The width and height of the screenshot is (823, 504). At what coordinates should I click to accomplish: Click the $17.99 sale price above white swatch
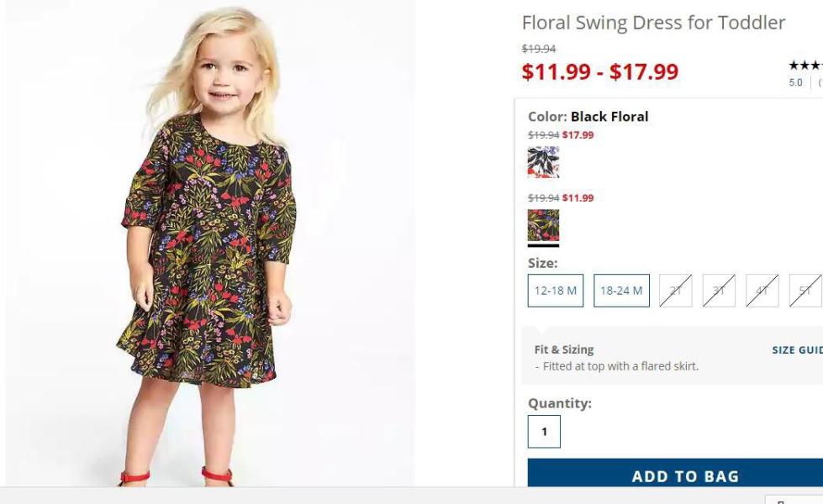click(x=578, y=134)
